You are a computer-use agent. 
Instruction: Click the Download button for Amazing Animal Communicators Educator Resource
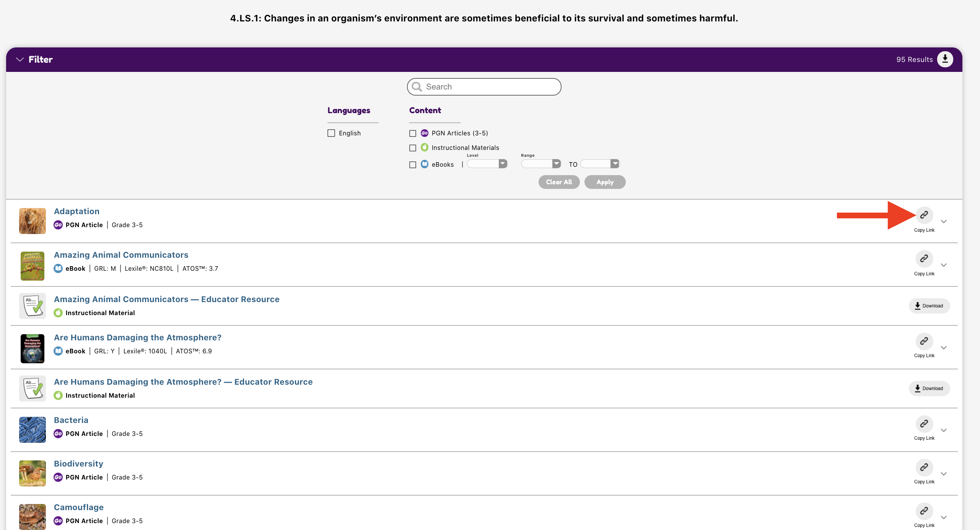[x=928, y=305]
